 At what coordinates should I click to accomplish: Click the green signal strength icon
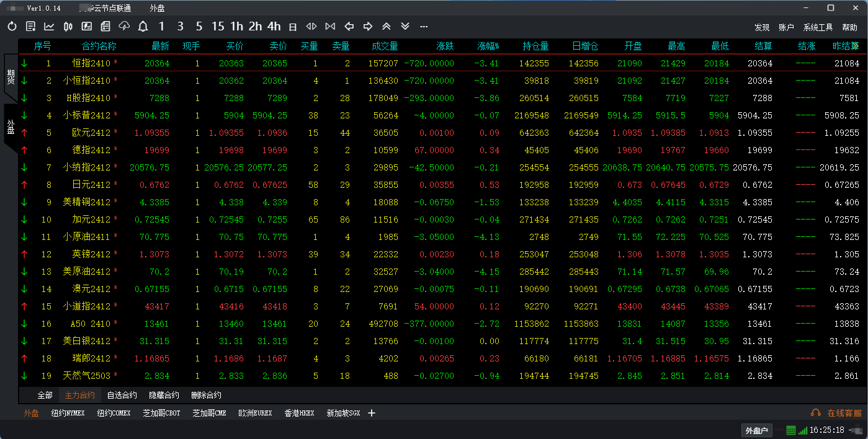[x=803, y=430]
